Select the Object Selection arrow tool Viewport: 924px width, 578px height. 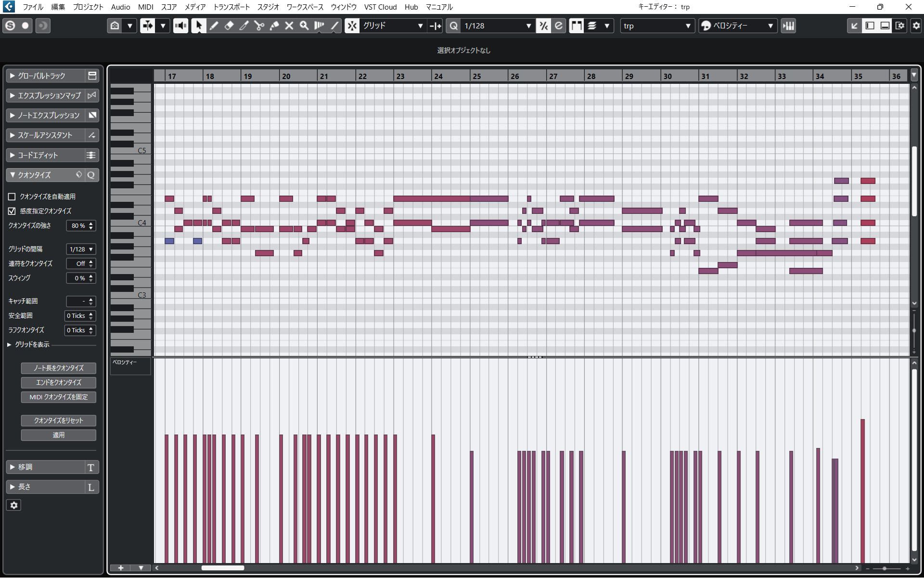point(198,26)
